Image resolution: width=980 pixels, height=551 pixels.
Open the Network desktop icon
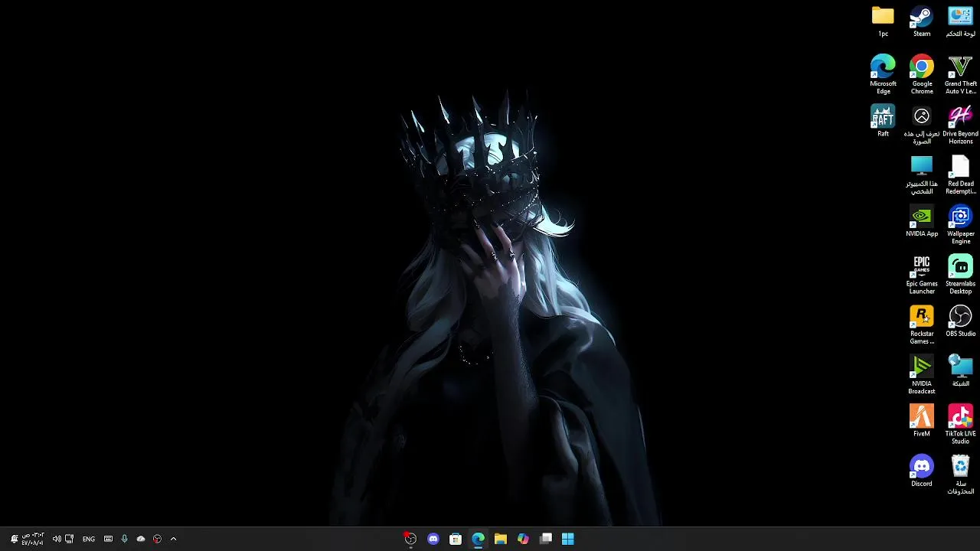click(x=960, y=370)
